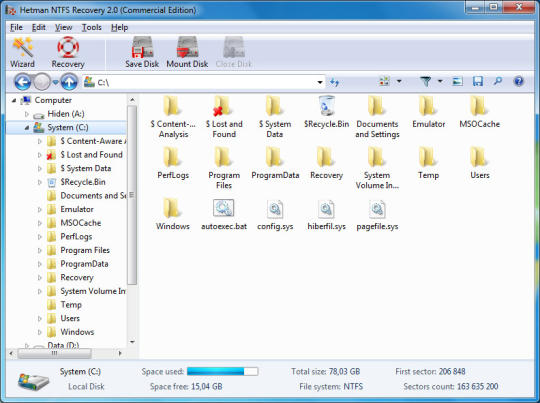This screenshot has height=403, width=540.
Task: Open the Tools menu
Action: pos(91,27)
